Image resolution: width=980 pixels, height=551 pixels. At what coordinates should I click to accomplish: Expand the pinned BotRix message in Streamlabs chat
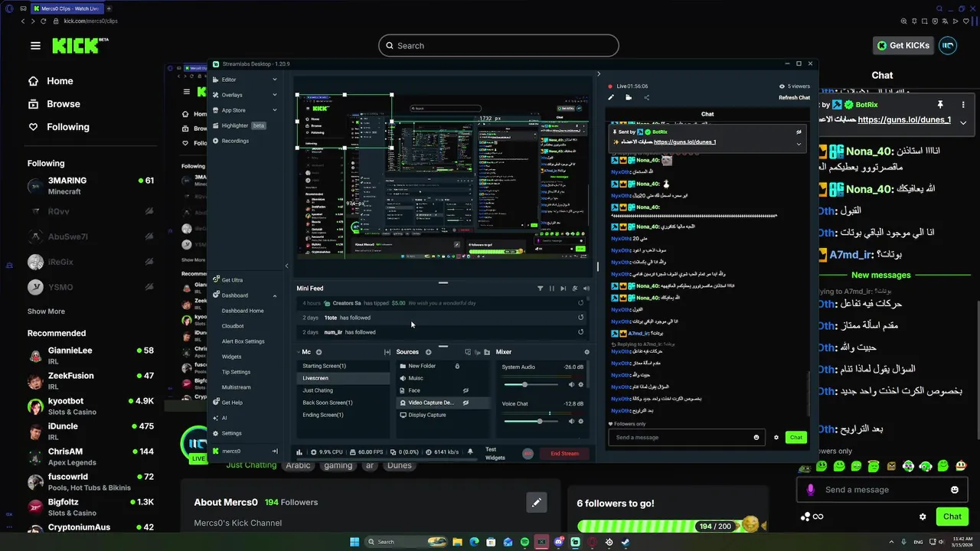point(799,144)
